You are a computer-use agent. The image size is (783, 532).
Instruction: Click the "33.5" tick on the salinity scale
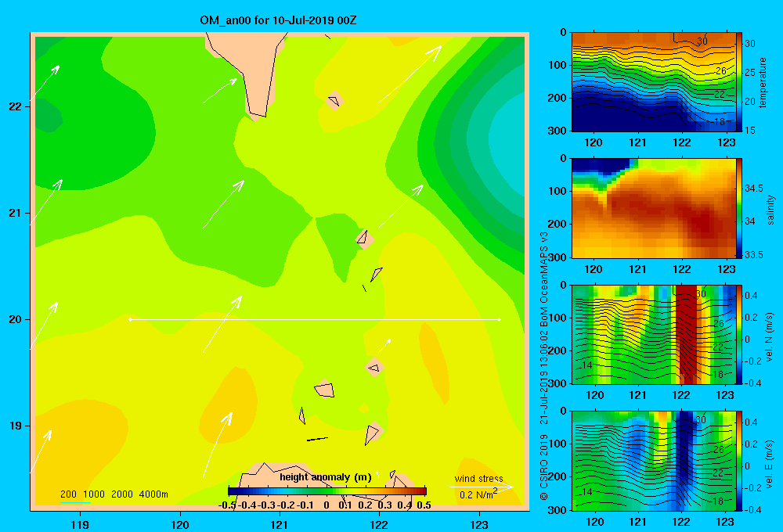754,254
